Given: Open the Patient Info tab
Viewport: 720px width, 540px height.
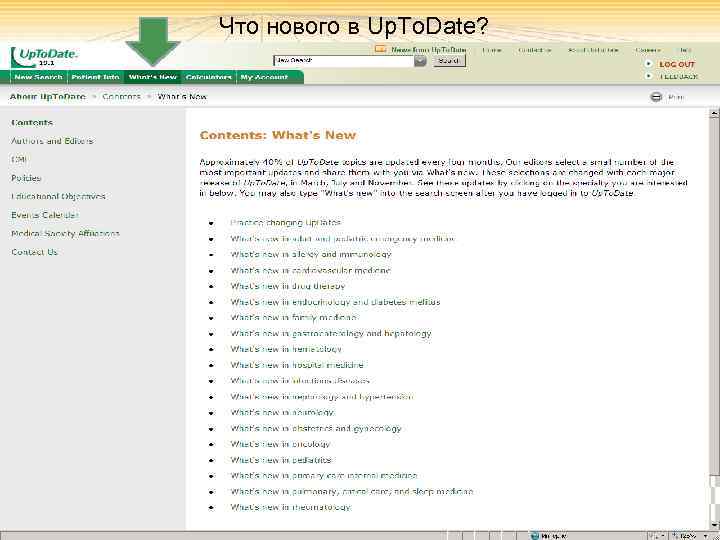Looking at the screenshot, I should (x=96, y=77).
